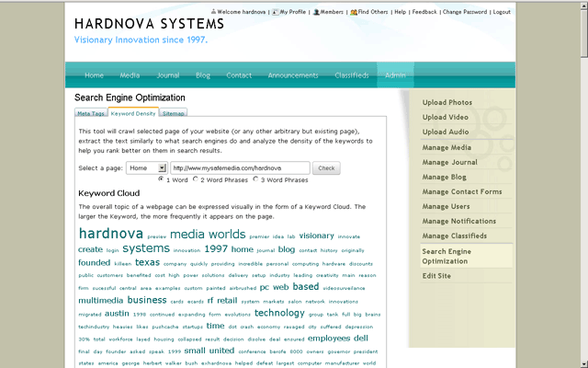The height and width of the screenshot is (368, 588).
Task: Click the My Profile icon
Action: coord(276,13)
